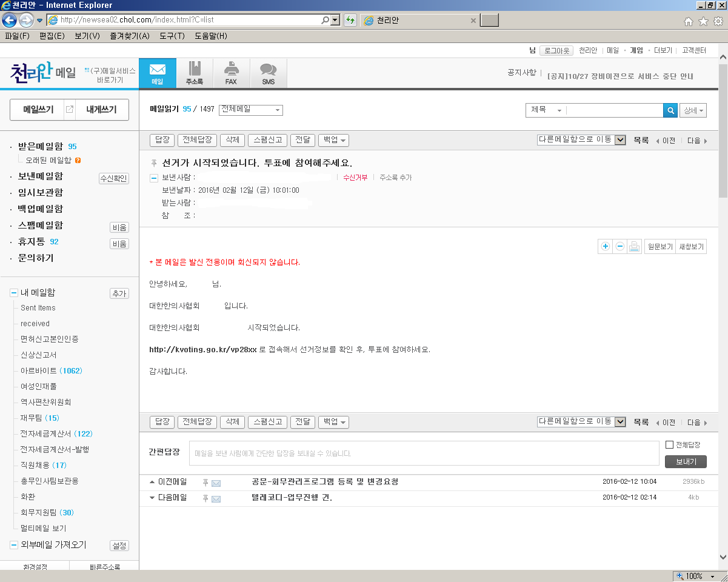Click the blue search magnifier button
728x582 pixels.
click(x=670, y=110)
